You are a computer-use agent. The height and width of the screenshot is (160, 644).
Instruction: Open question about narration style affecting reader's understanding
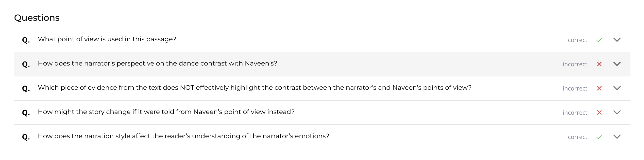pyautogui.click(x=183, y=136)
